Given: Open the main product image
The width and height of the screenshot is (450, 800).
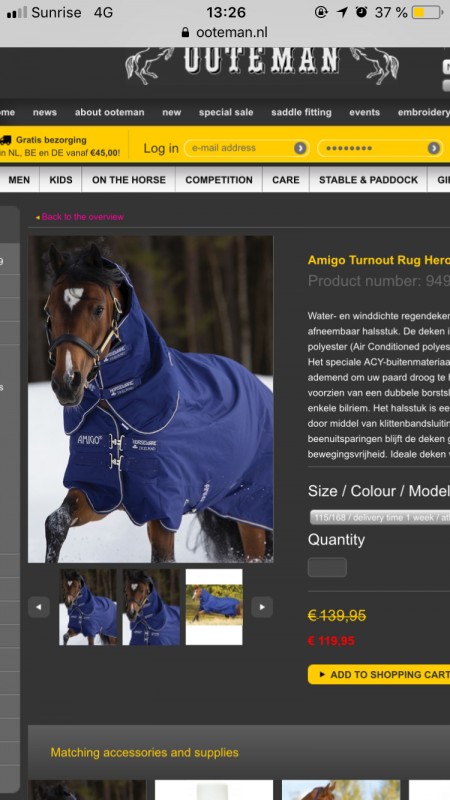Looking at the screenshot, I should point(151,399).
